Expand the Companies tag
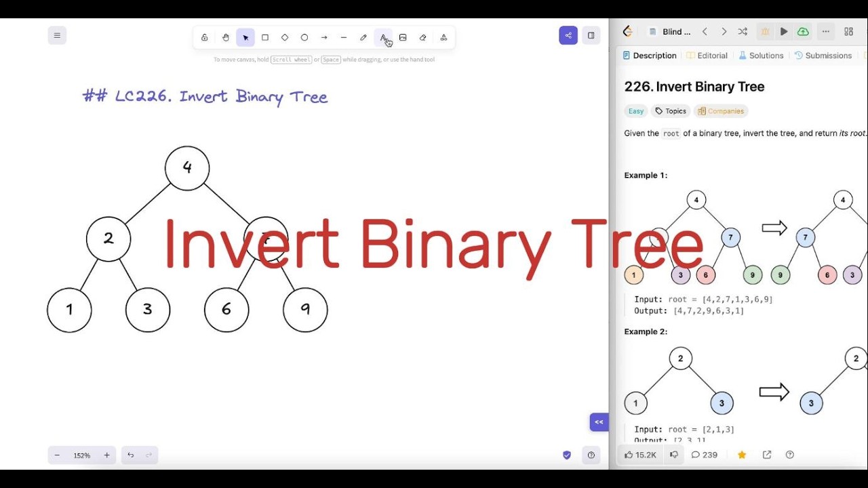The width and height of the screenshot is (868, 488). pos(721,111)
